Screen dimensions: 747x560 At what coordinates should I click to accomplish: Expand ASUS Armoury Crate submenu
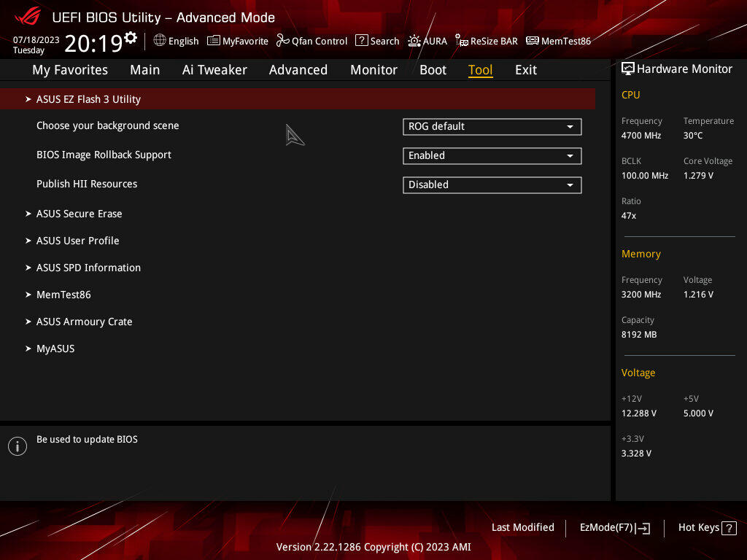tap(79, 322)
